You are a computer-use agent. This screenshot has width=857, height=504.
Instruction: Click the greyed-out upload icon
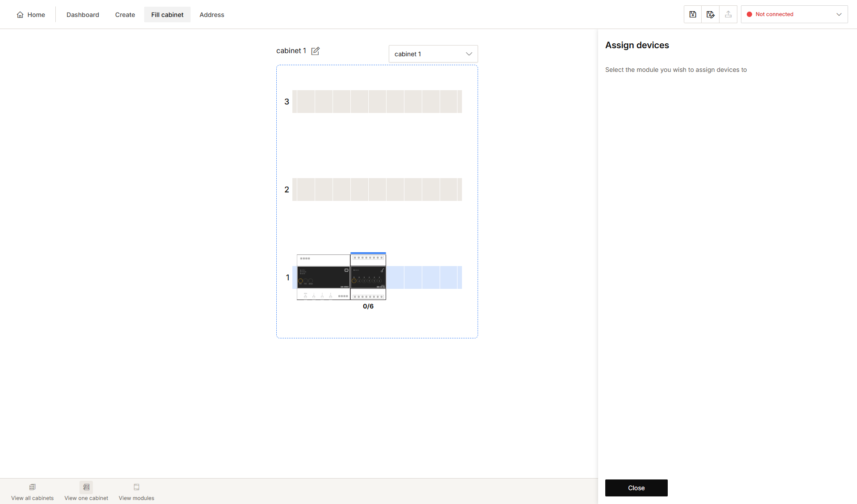[728, 14]
